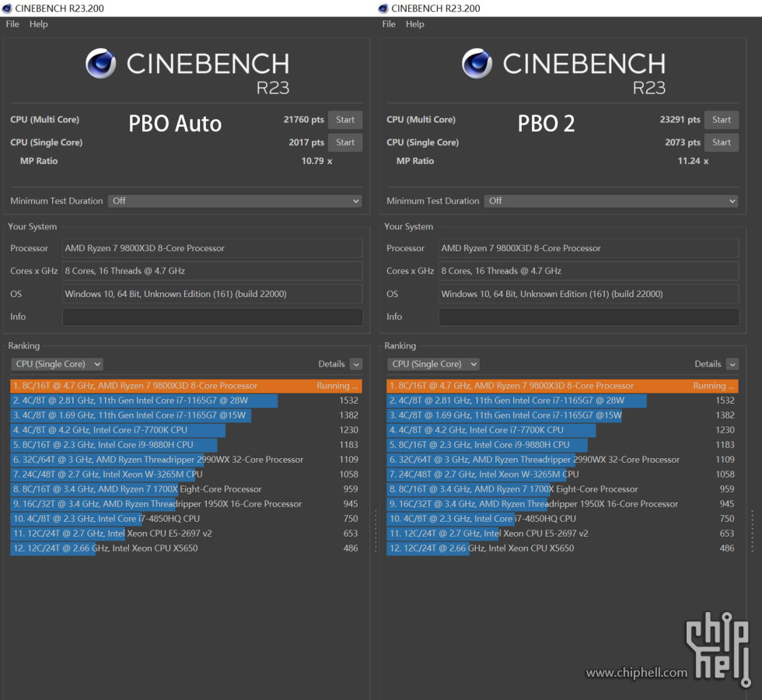Select rank 4 i7-7700K row, left window
762x700 pixels.
(x=186, y=430)
